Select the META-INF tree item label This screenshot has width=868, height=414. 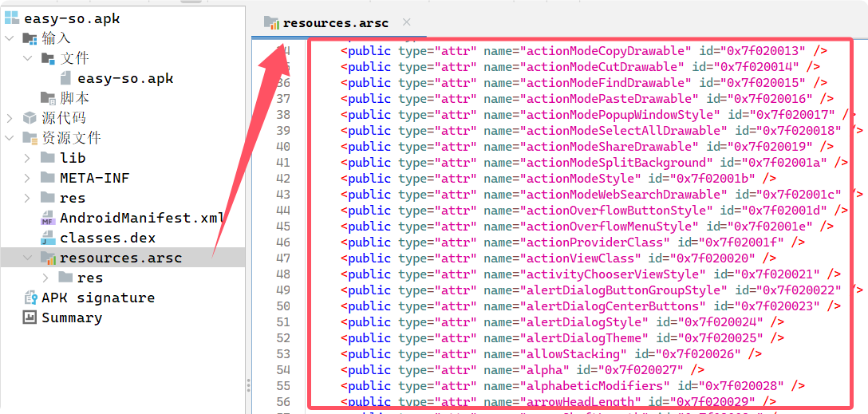pyautogui.click(x=95, y=178)
